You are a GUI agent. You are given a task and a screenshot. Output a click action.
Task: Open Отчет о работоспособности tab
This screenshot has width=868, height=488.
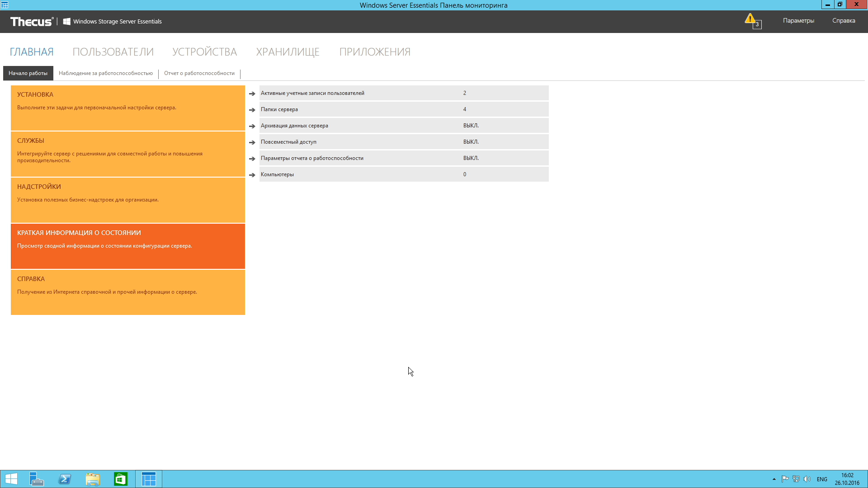click(199, 73)
